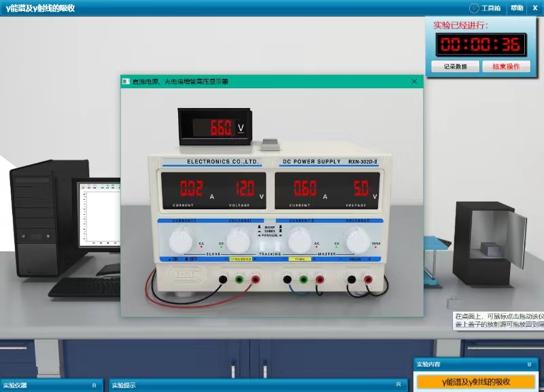Click the 5V/2A output red terminal
The width and height of the screenshot is (544, 392).
point(368,279)
